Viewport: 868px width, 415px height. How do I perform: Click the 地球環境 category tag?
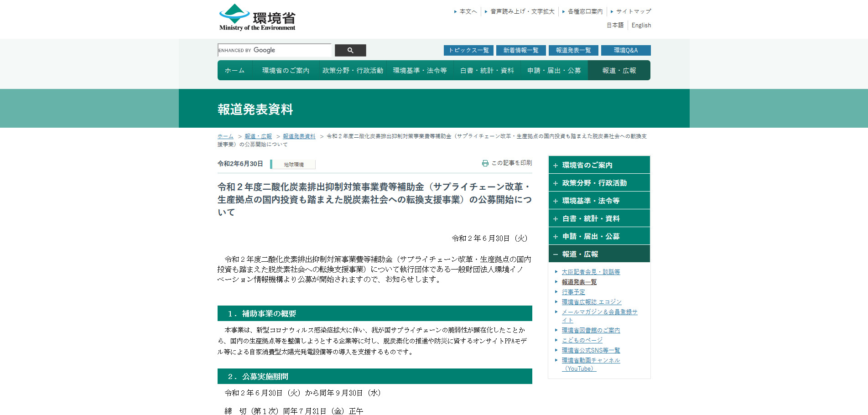click(294, 165)
